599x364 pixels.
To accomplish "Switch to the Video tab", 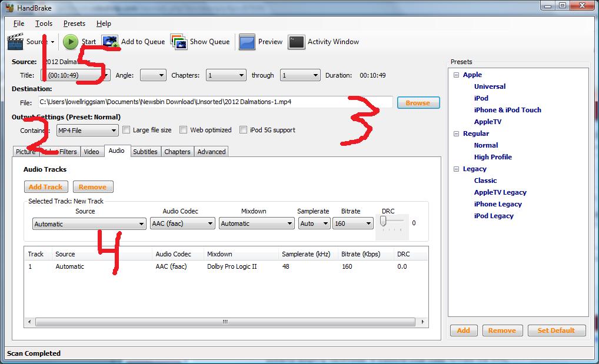I will click(91, 152).
